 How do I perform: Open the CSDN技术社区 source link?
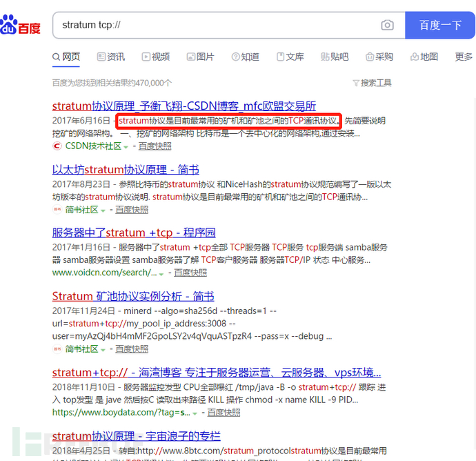(x=94, y=146)
